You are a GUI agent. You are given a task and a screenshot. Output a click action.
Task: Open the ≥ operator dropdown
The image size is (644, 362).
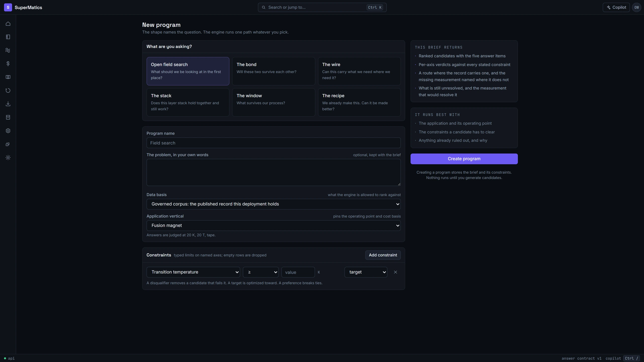[x=261, y=272]
